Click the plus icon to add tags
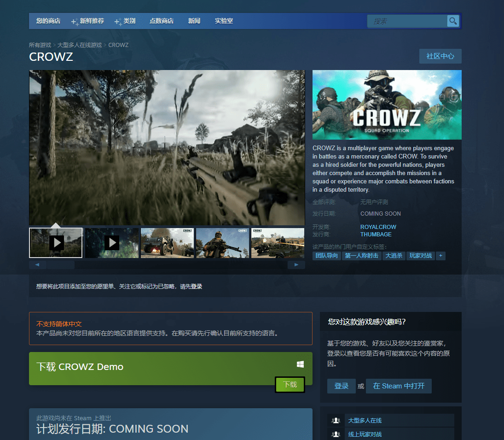 pos(440,256)
